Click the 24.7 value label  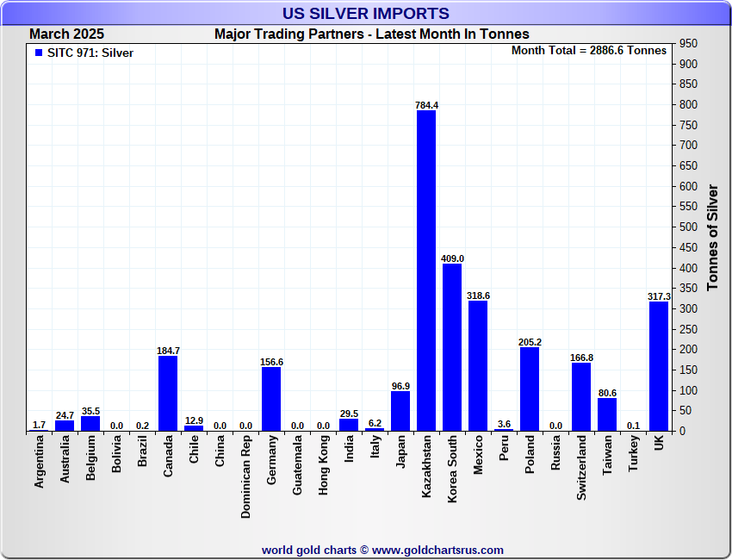65,415
